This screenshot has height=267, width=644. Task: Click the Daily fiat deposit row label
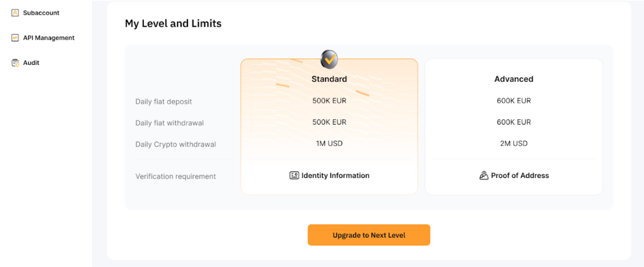tap(163, 101)
